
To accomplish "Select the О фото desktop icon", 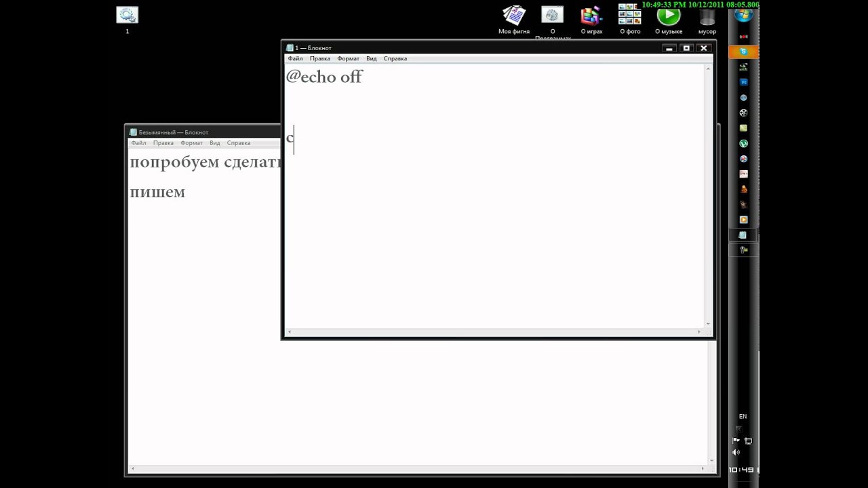I will pyautogui.click(x=630, y=20).
